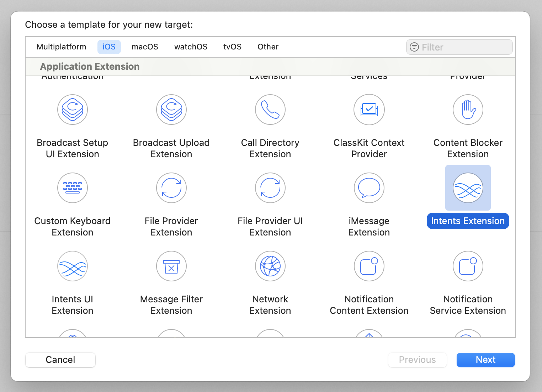Choose the Notification Service Extension icon
The image size is (542, 392).
(468, 266)
